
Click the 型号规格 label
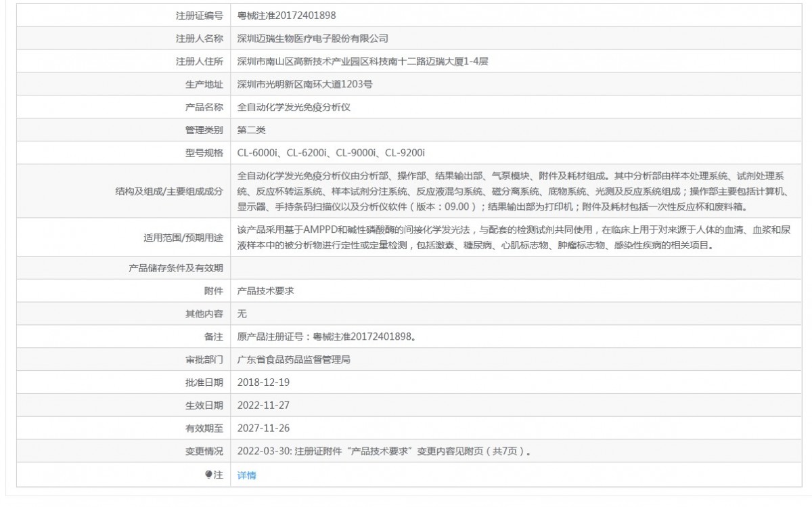coord(204,153)
